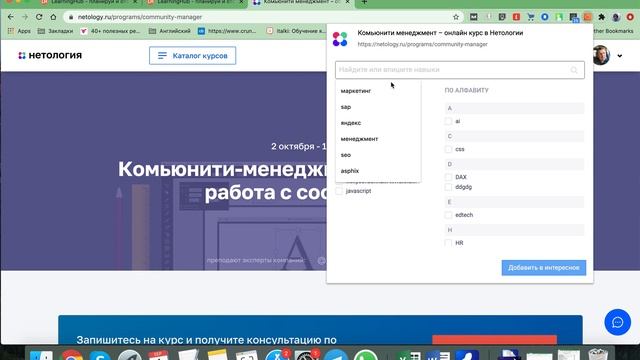640x360 pixels.
Task: Open the first dark extension icon
Action: tap(473, 17)
